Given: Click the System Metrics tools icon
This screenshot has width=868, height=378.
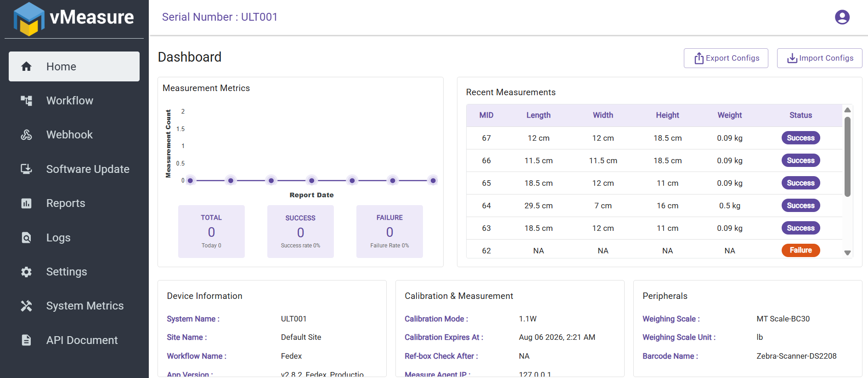Looking at the screenshot, I should 27,306.
